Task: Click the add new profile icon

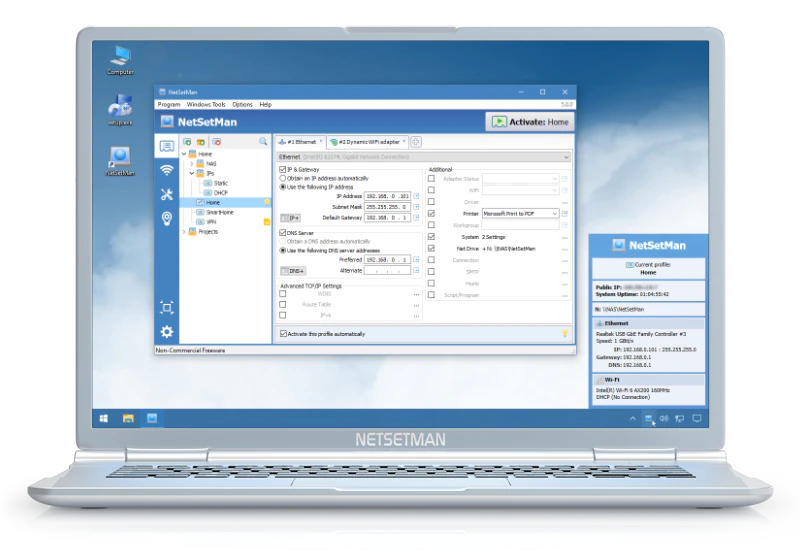Action: pos(187,142)
